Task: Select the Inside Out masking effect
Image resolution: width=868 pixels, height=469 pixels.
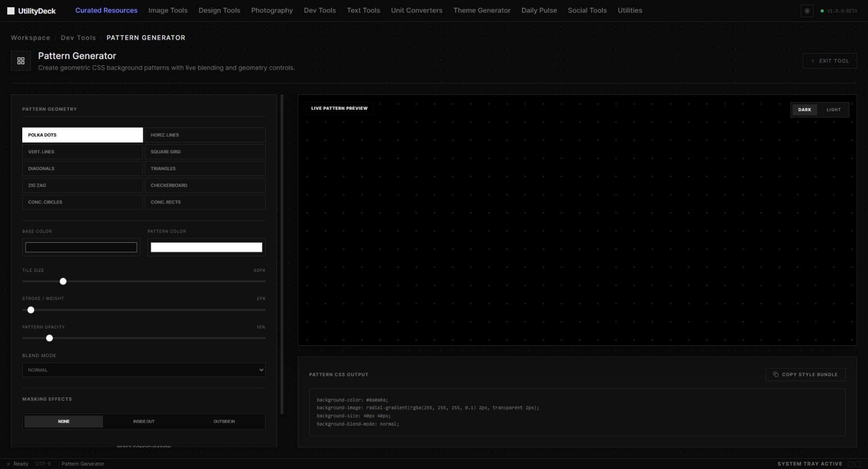Action: click(x=144, y=421)
